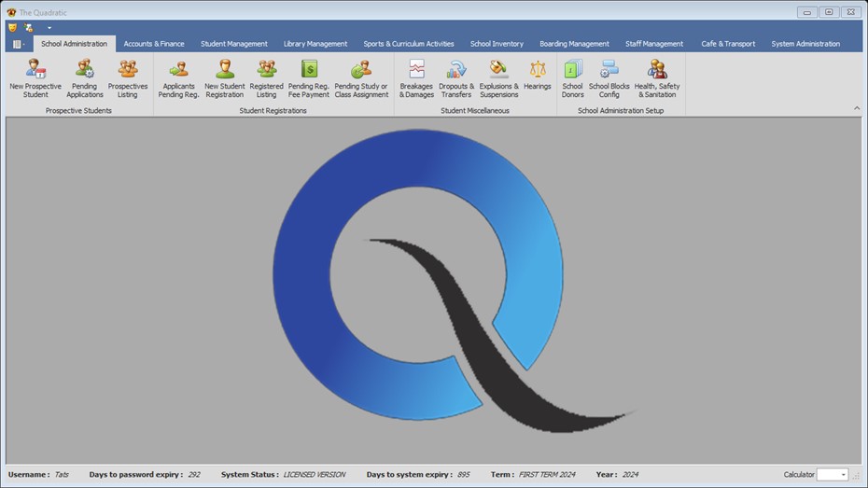Start a New Student Registration
The height and width of the screenshot is (488, 868).
[x=224, y=78]
